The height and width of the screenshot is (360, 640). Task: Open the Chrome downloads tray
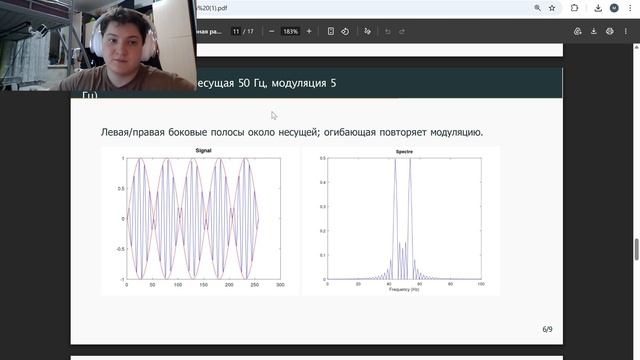coord(598,8)
